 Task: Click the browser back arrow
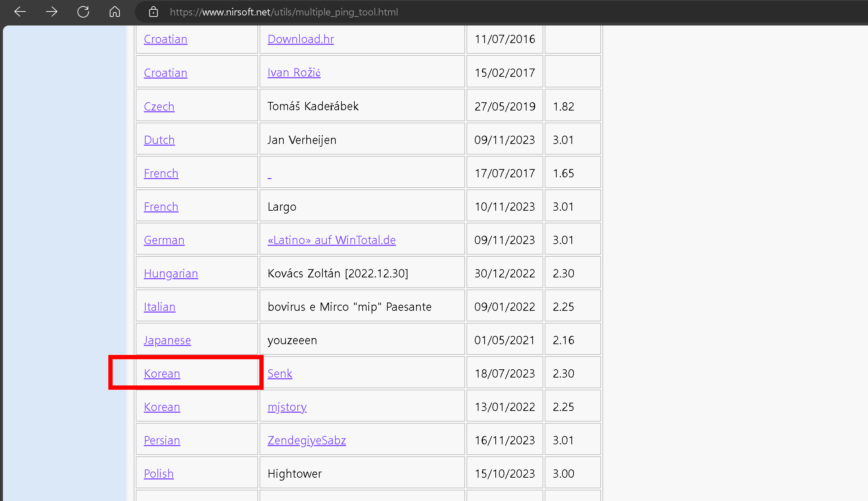[x=20, y=12]
